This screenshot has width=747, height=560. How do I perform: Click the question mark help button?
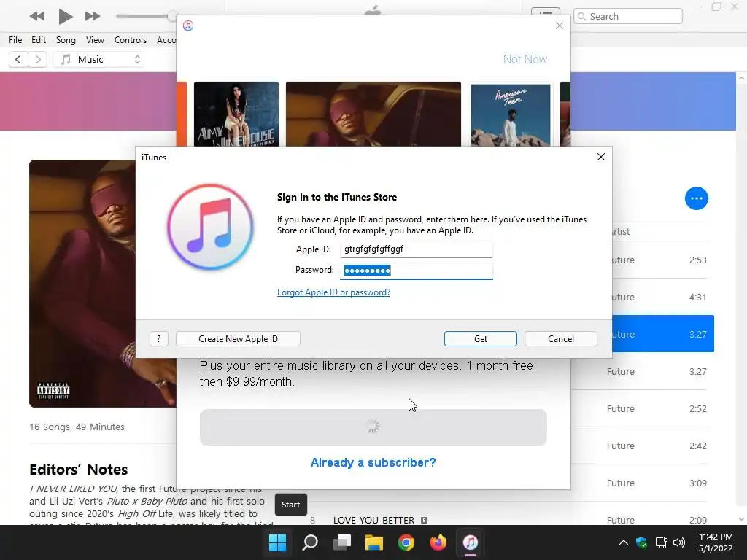click(x=158, y=338)
